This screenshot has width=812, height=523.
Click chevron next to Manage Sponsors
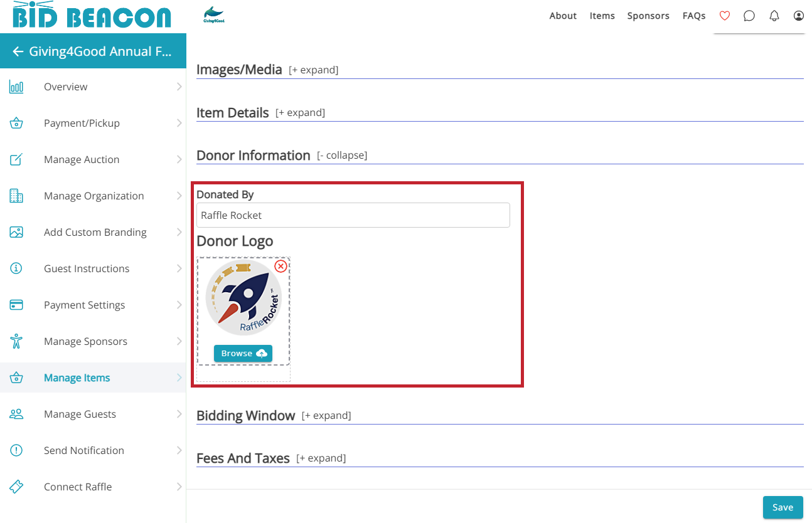pos(179,342)
